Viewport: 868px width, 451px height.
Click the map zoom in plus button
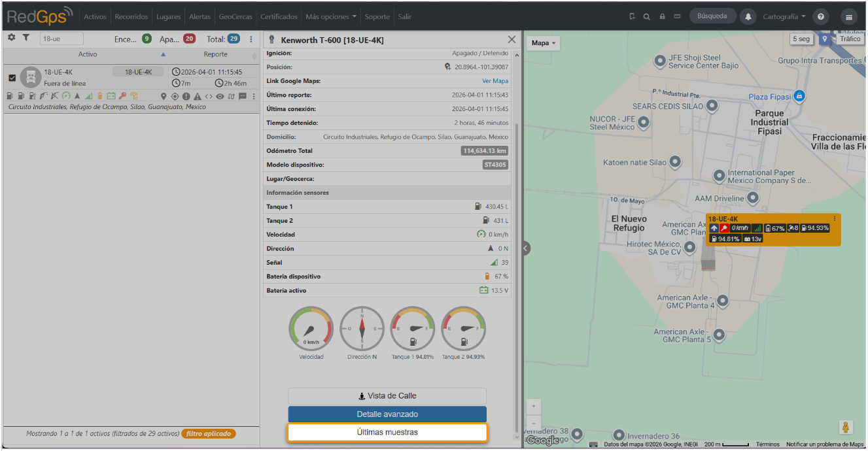pos(534,407)
